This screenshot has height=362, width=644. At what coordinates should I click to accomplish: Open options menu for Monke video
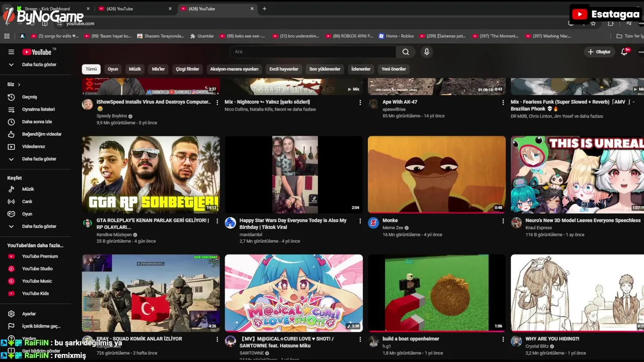pos(503,221)
